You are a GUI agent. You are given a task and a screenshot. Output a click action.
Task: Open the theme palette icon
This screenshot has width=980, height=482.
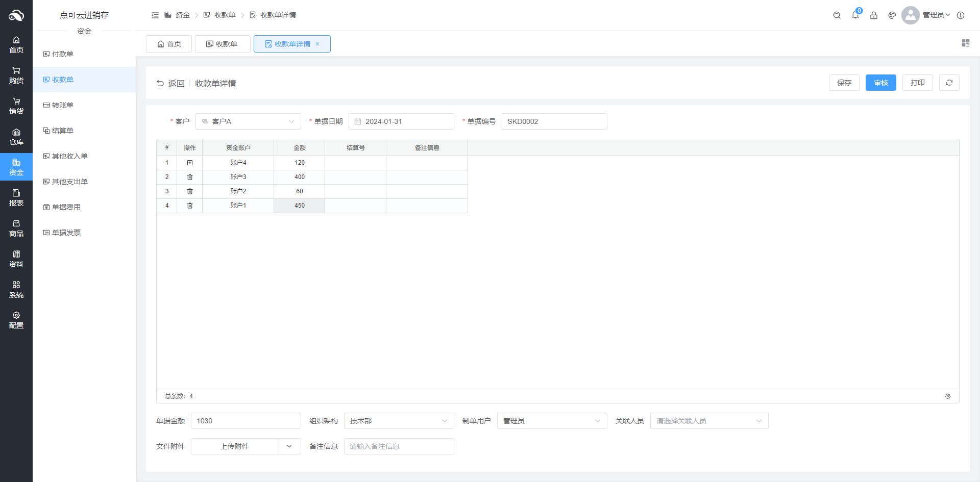click(x=892, y=15)
